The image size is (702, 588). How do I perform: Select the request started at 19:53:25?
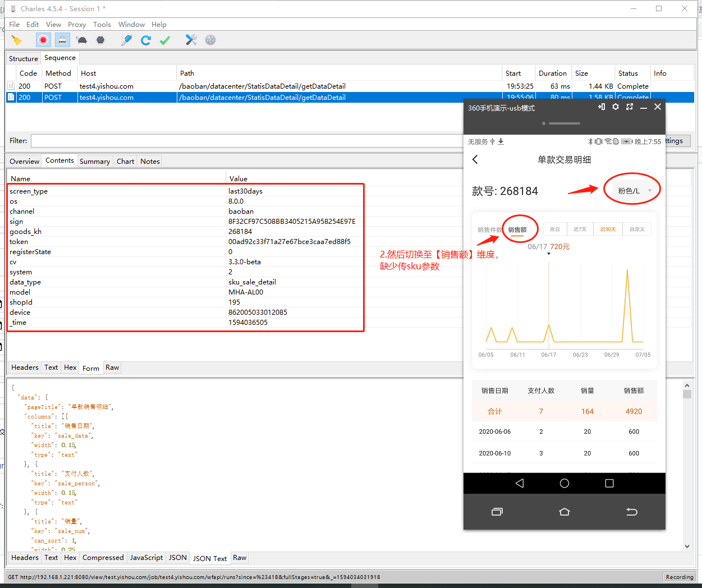(x=350, y=86)
